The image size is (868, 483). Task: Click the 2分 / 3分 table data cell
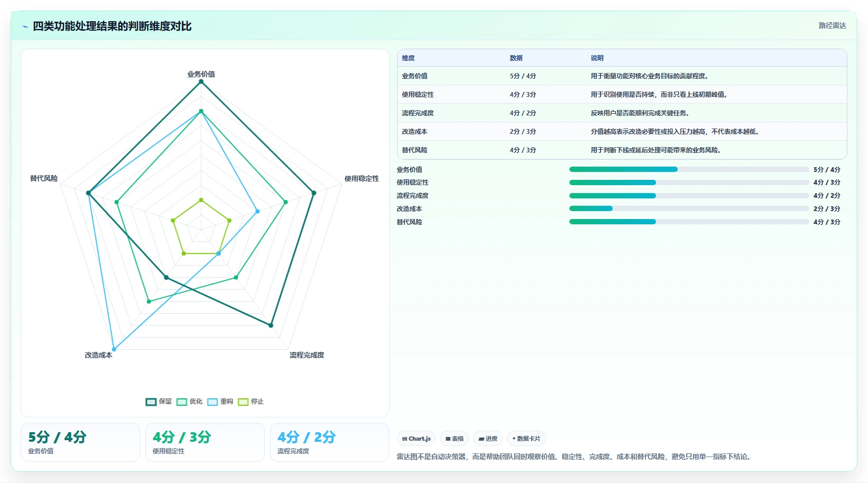point(523,132)
